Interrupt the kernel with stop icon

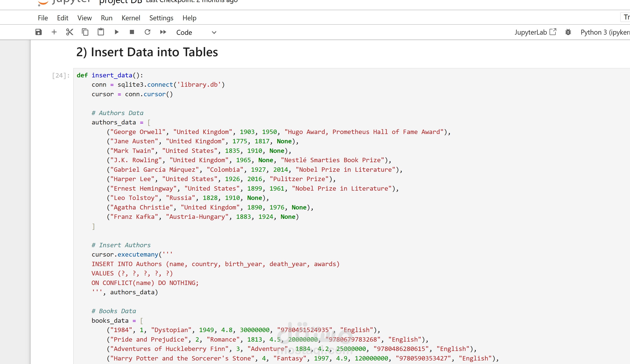pyautogui.click(x=132, y=32)
